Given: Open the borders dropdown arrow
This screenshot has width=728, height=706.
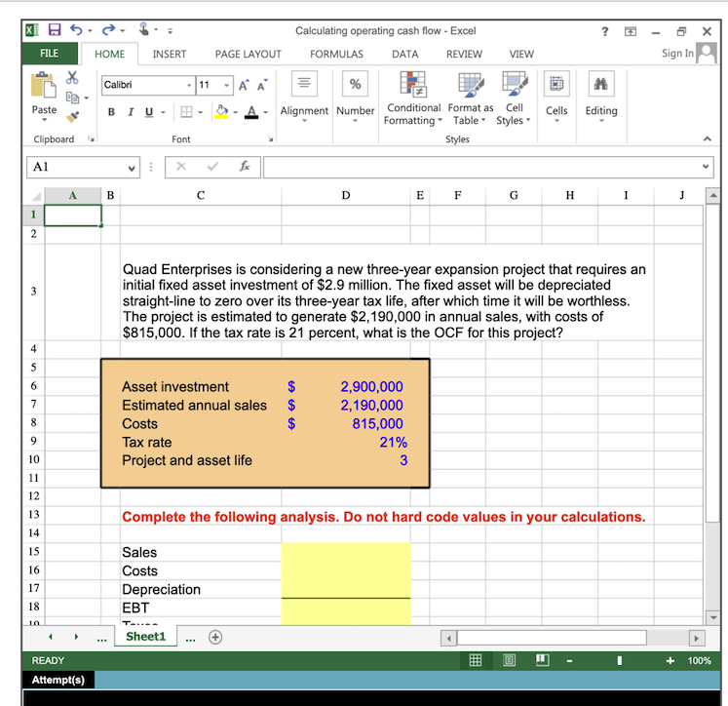Looking at the screenshot, I should point(200,112).
